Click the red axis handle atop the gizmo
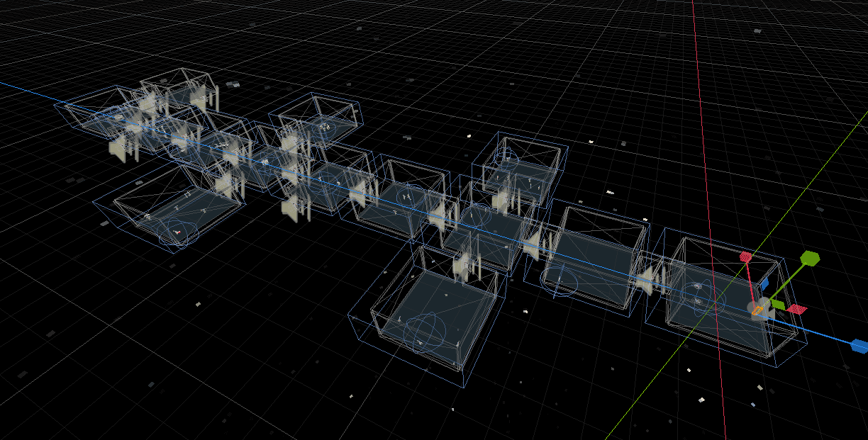This screenshot has height=440, width=868. point(745,256)
